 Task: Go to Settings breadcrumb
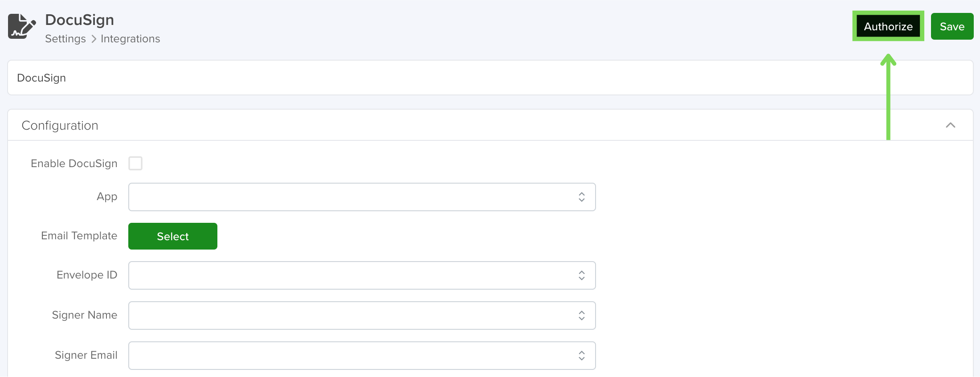pyautogui.click(x=65, y=39)
